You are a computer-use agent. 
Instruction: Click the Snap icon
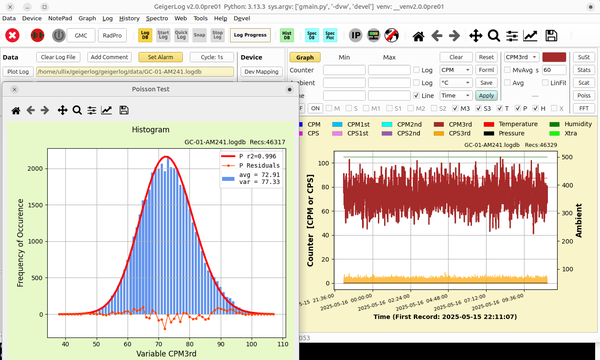coord(199,35)
